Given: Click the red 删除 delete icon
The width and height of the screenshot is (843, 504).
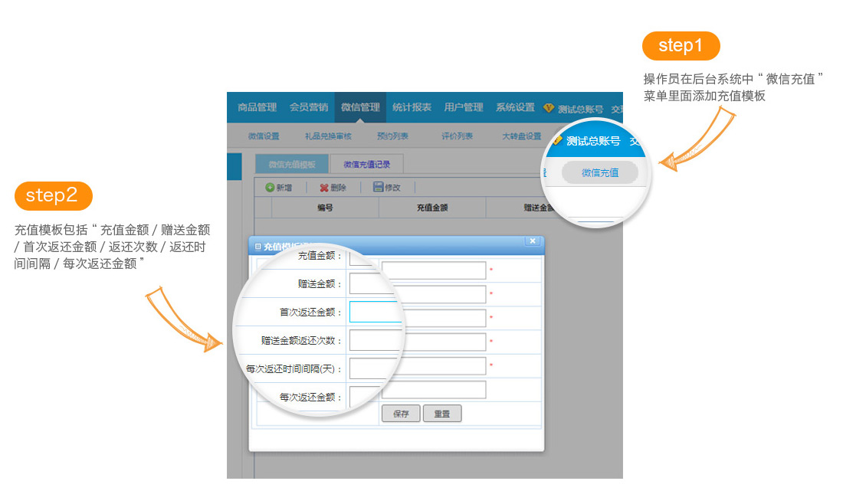Looking at the screenshot, I should [324, 188].
